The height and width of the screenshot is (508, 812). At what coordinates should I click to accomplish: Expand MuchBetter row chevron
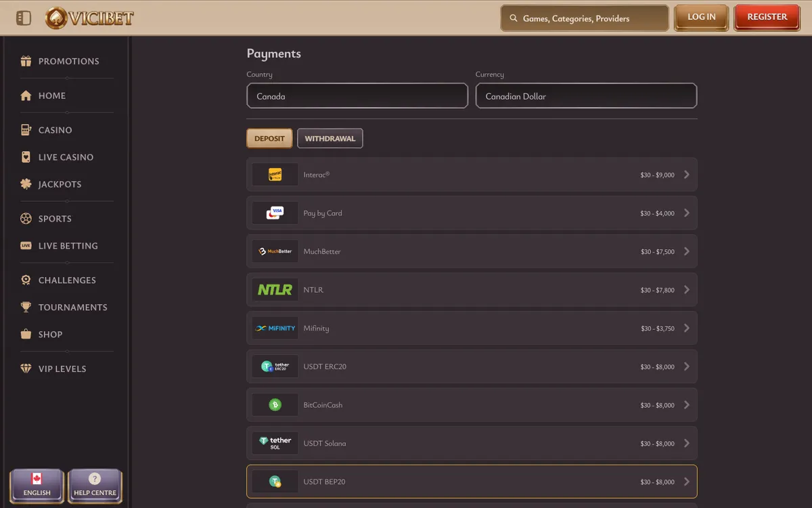[x=687, y=251]
